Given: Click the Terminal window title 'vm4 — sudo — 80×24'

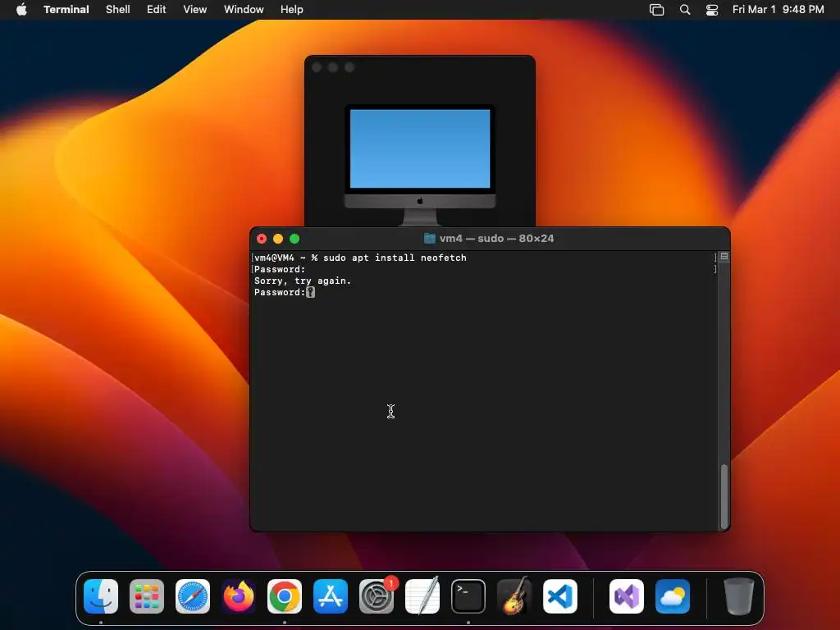Looking at the screenshot, I should pos(496,239).
